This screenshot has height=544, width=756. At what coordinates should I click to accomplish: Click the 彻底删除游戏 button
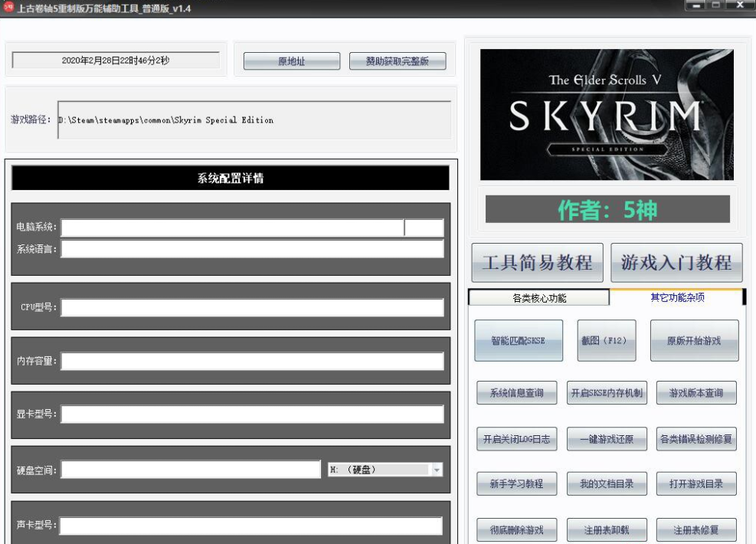coord(517,530)
